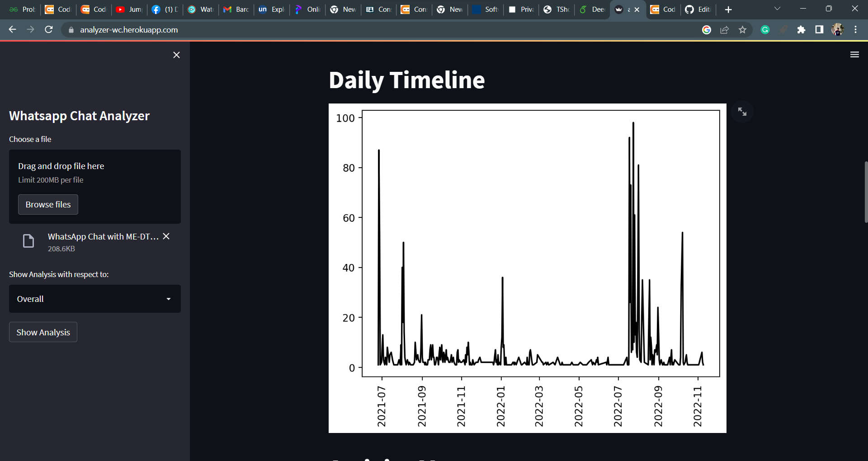Reload the analyzer page
Image resolution: width=868 pixels, height=461 pixels.
tap(49, 29)
